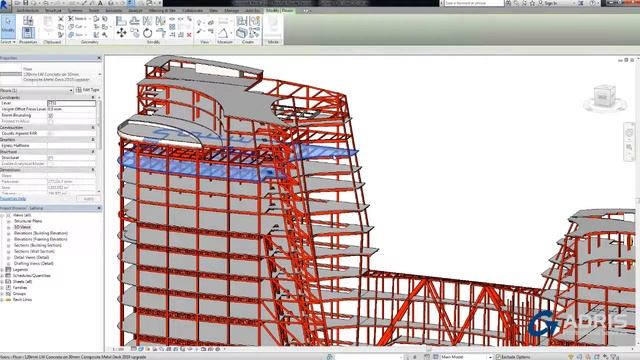640x360 pixels.
Task: Expand the Sheets (all) tree node
Action: (2, 282)
